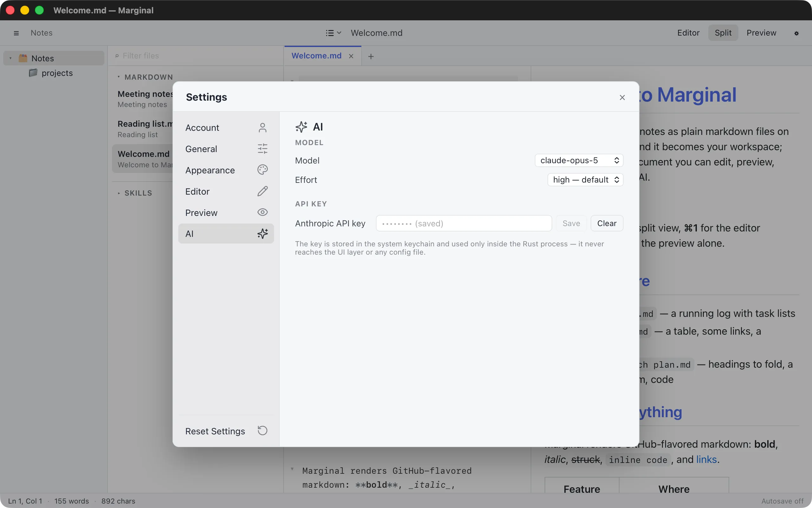The image size is (812, 508).
Task: Select the Notes root folder
Action: [54, 58]
